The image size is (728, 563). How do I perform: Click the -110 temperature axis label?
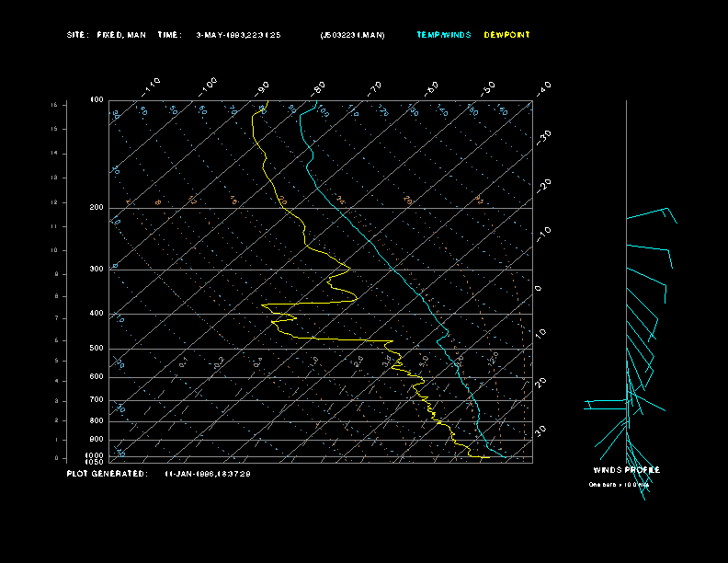coord(152,85)
